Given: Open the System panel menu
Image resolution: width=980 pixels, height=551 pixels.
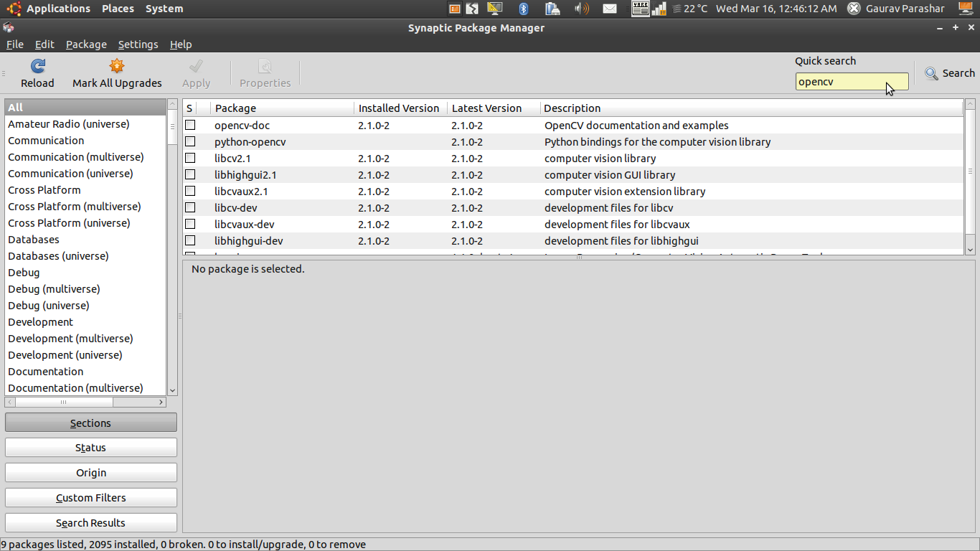Looking at the screenshot, I should [x=164, y=9].
